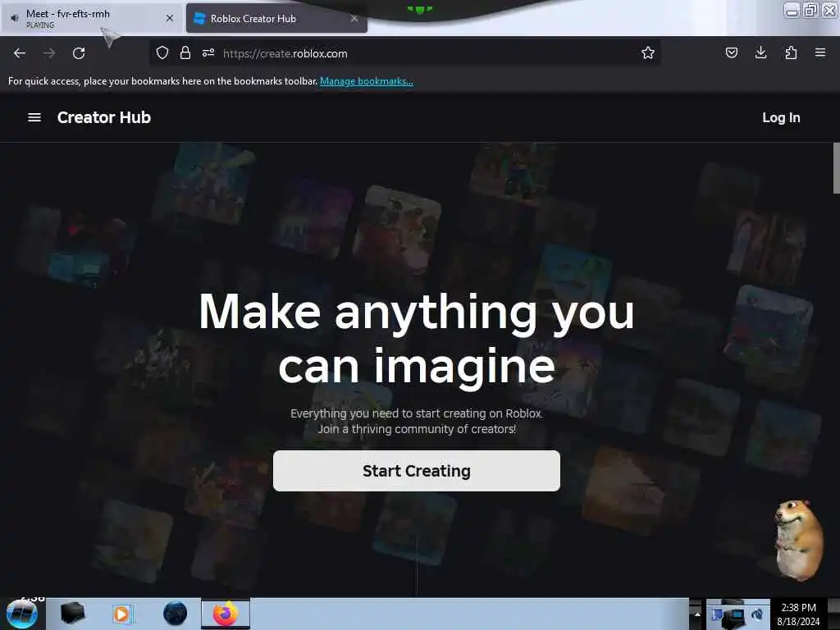Click Log In
Viewport: 840px width, 630px height.
tap(781, 117)
